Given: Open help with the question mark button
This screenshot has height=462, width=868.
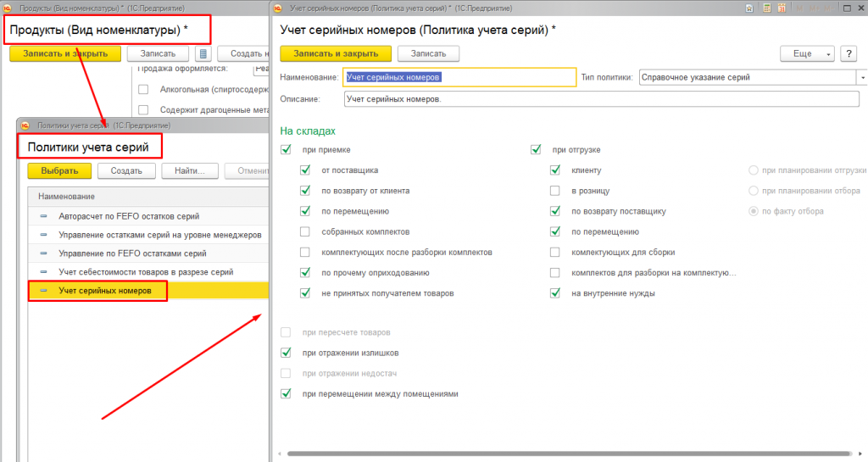Looking at the screenshot, I should [x=849, y=53].
